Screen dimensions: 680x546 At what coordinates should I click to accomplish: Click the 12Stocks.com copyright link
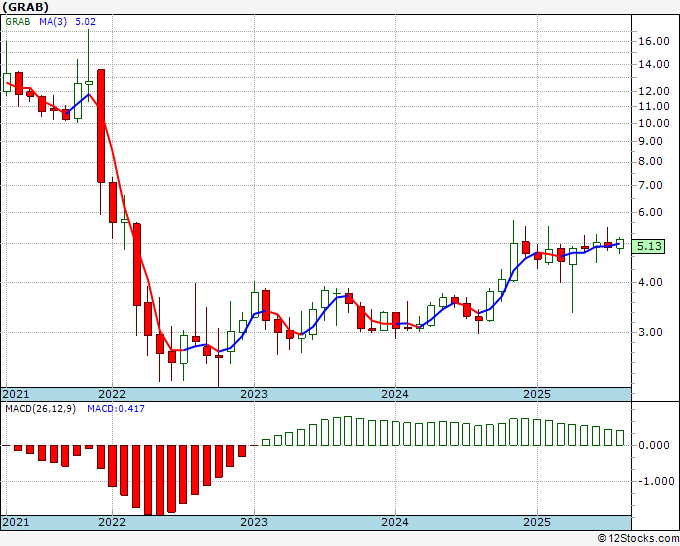click(638, 539)
